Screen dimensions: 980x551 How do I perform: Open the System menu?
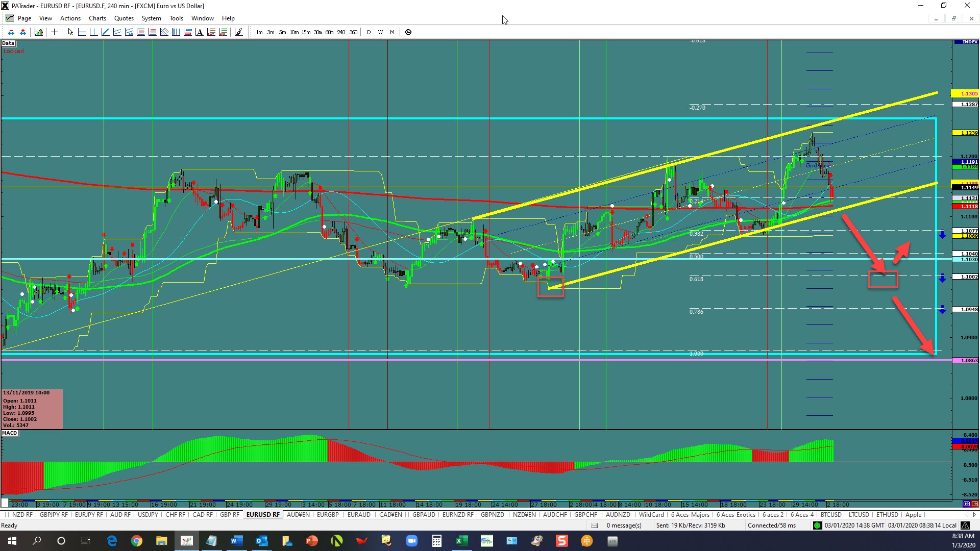point(151,18)
